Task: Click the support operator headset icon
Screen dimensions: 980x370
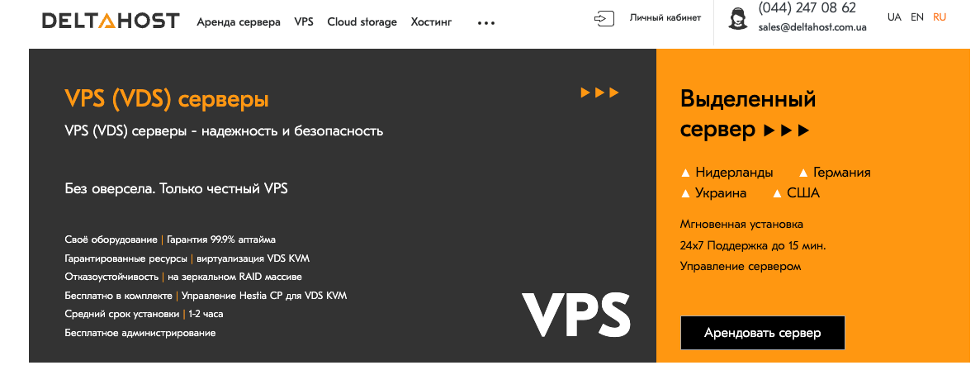Action: coord(737,19)
